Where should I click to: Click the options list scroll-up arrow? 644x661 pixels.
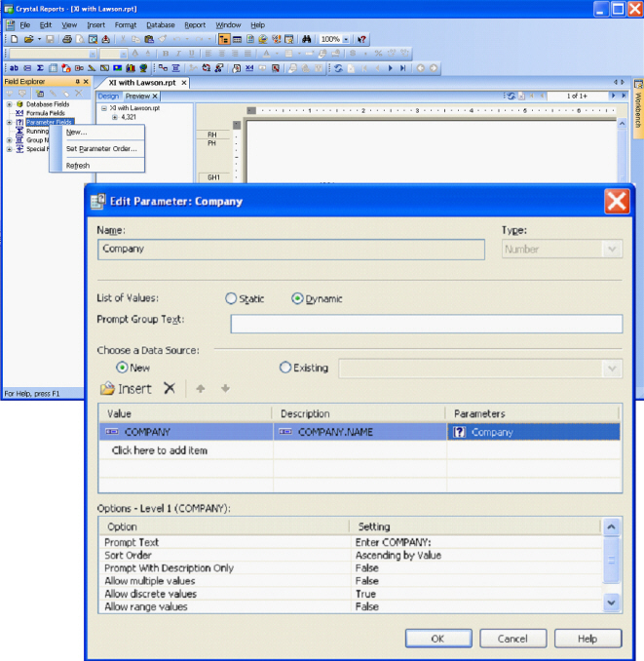coord(611,526)
